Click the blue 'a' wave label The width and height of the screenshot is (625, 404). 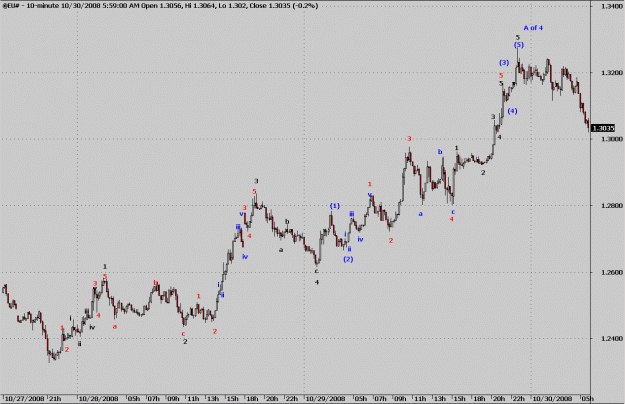420,214
